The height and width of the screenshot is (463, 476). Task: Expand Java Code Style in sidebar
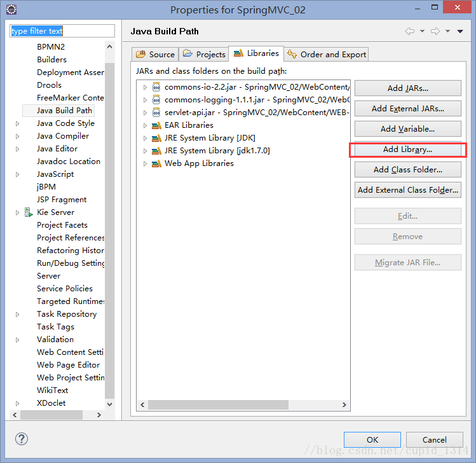(17, 123)
